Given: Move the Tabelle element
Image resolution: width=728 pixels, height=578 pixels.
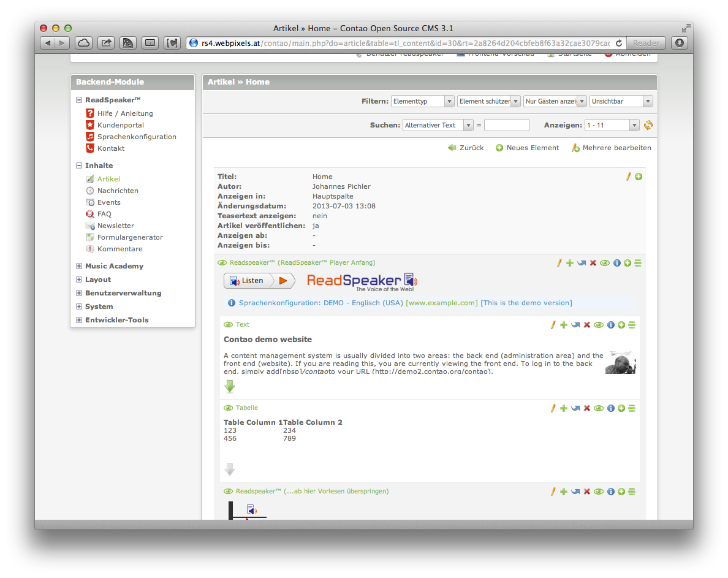Looking at the screenshot, I should 575,409.
